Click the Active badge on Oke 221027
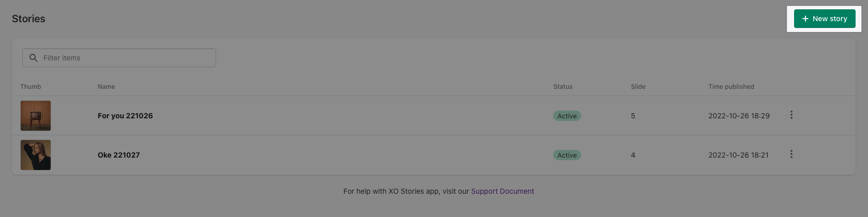Viewport: 868px width, 217px height. click(x=567, y=155)
